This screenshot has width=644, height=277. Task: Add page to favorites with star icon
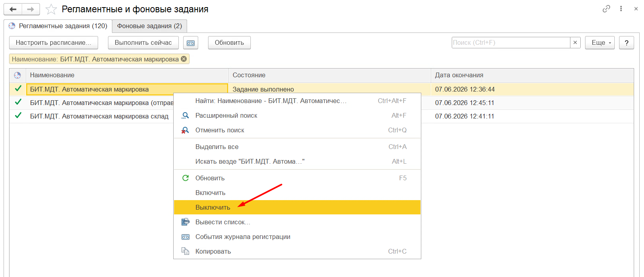[x=51, y=9]
